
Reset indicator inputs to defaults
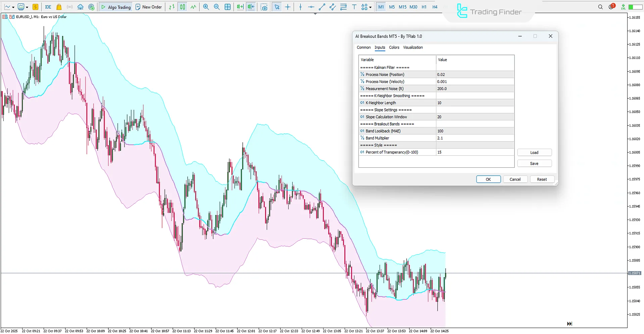(542, 179)
